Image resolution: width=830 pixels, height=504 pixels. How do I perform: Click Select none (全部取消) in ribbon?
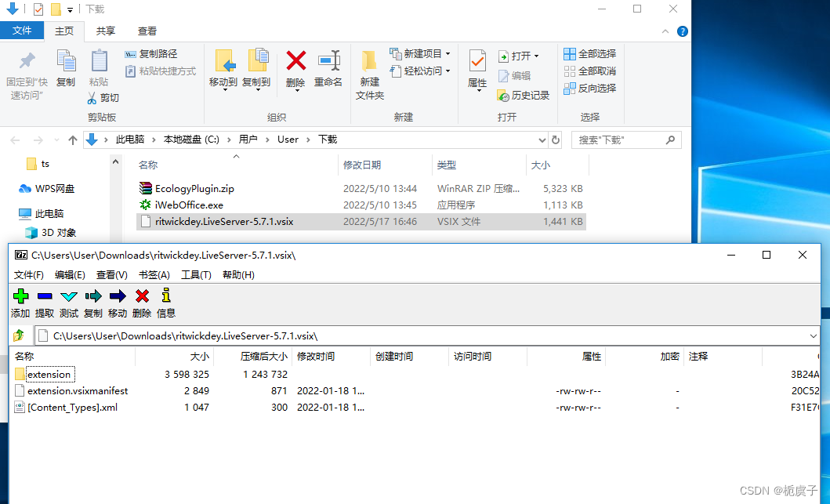[x=589, y=71]
